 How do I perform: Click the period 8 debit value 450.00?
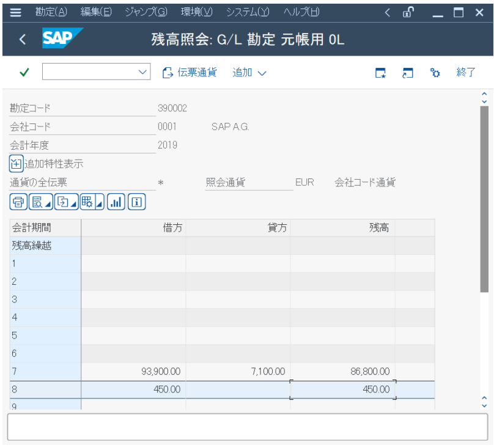pos(167,389)
